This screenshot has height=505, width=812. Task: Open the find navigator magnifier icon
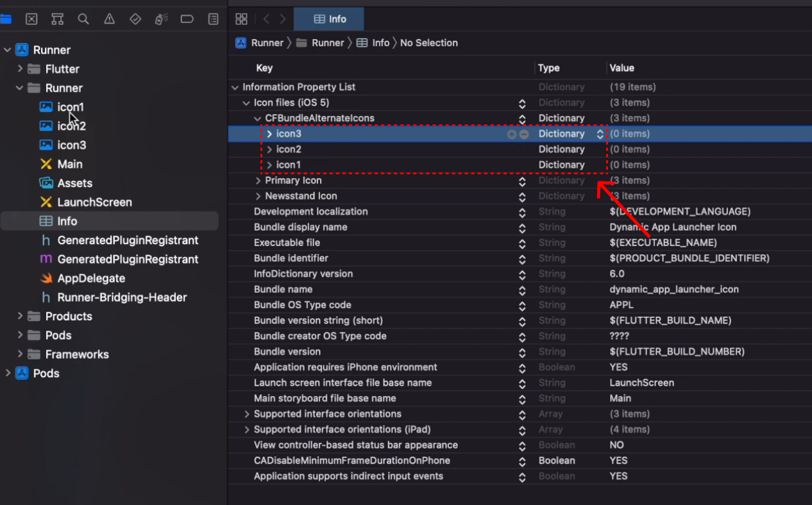click(x=83, y=19)
